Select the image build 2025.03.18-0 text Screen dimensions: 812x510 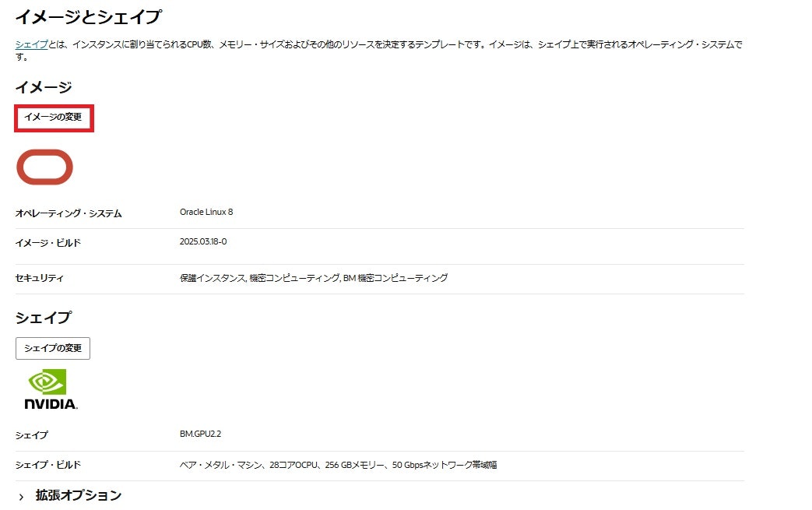203,241
